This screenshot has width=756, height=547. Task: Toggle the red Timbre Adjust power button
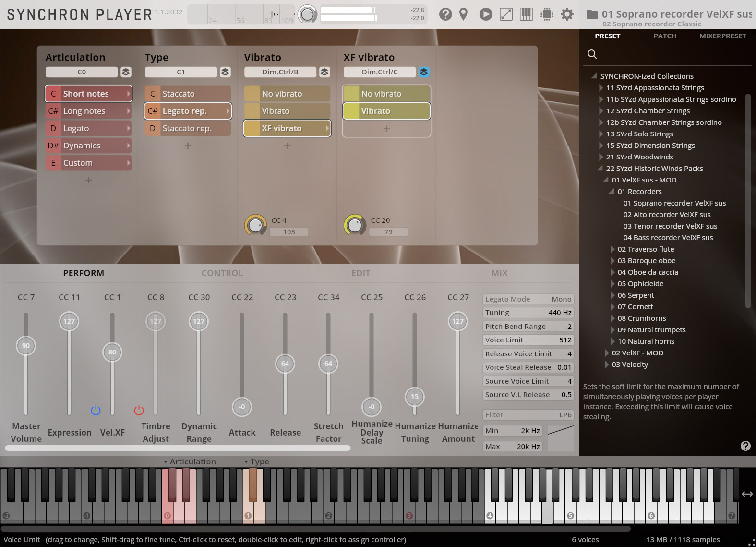pos(139,411)
